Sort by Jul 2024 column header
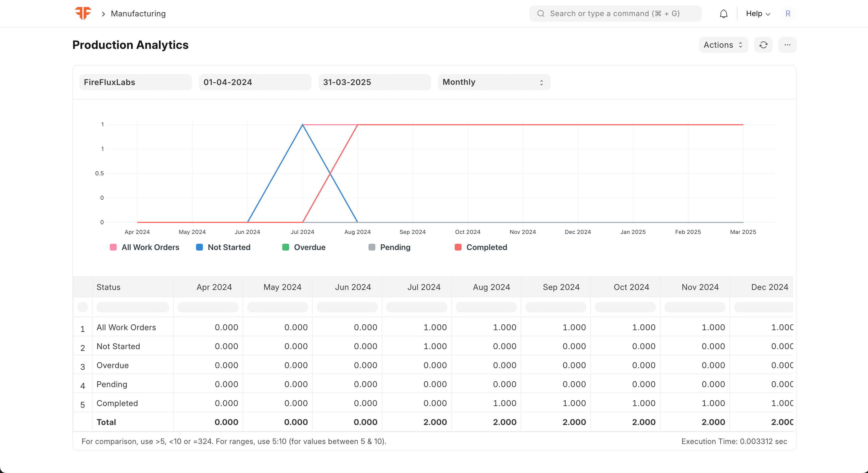 click(417, 287)
